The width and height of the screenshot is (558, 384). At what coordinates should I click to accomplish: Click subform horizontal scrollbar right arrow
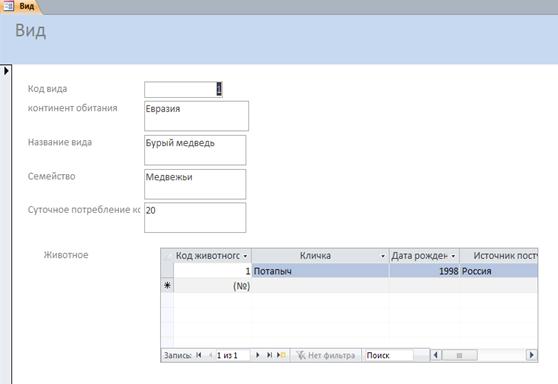pyautogui.click(x=532, y=355)
